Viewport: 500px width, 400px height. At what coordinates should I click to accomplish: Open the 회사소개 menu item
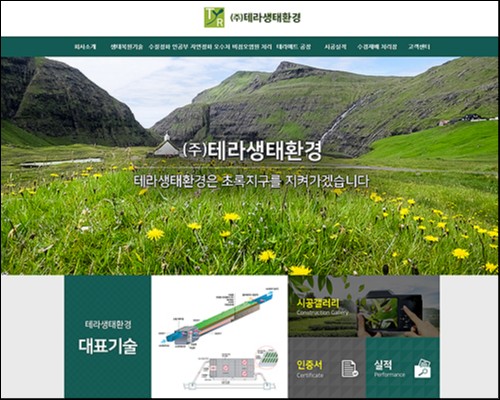coord(85,47)
